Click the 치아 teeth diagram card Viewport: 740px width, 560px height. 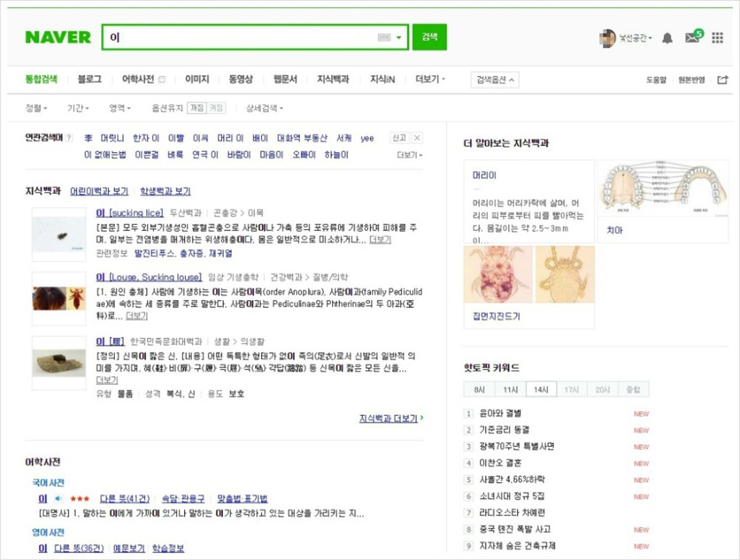click(663, 201)
